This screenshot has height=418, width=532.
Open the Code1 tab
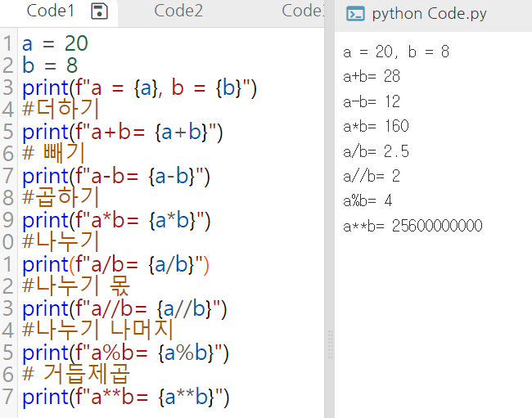pos(50,11)
